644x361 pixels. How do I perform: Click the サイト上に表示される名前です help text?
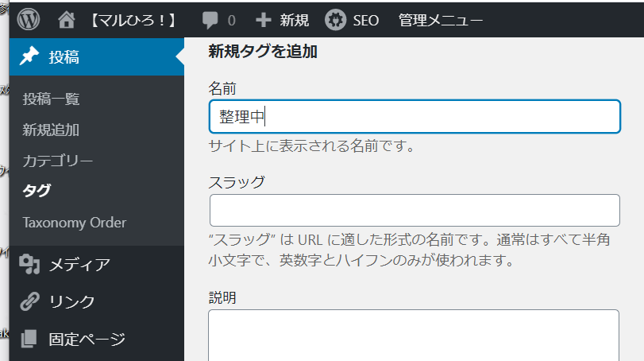pos(312,146)
